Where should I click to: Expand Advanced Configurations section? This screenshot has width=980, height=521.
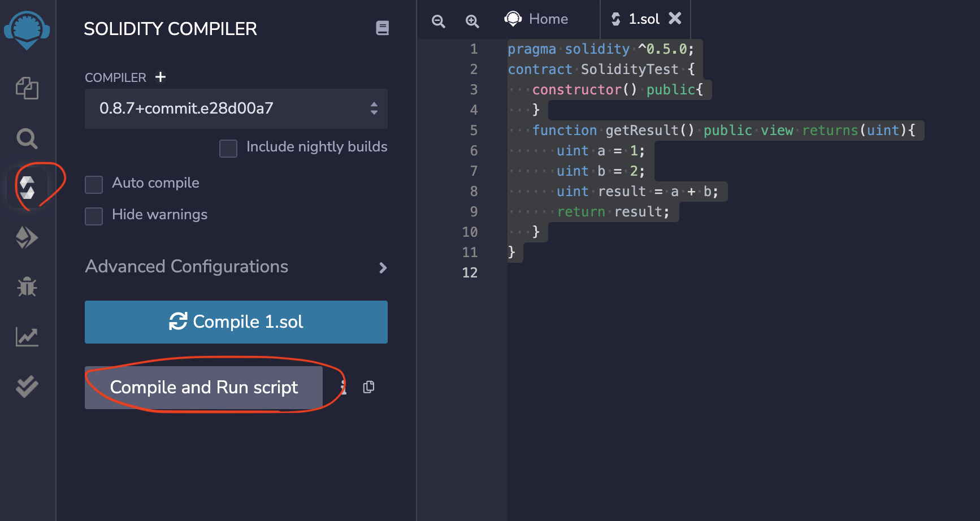pyautogui.click(x=236, y=267)
